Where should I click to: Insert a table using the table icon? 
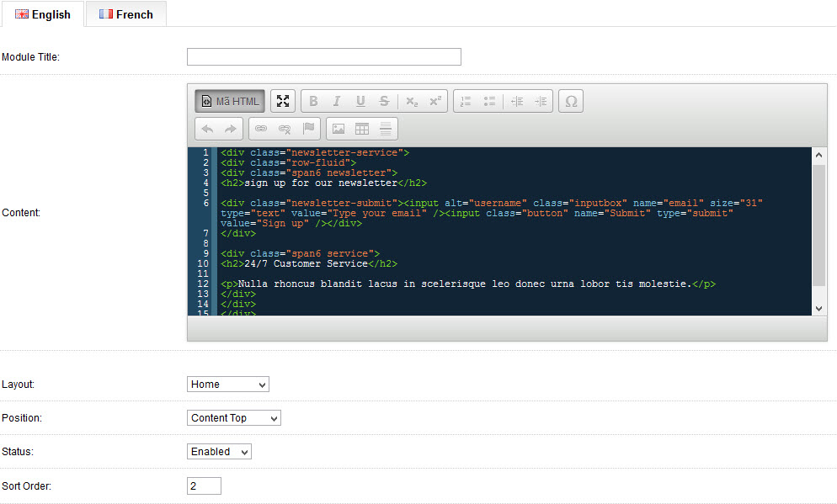tap(362, 129)
